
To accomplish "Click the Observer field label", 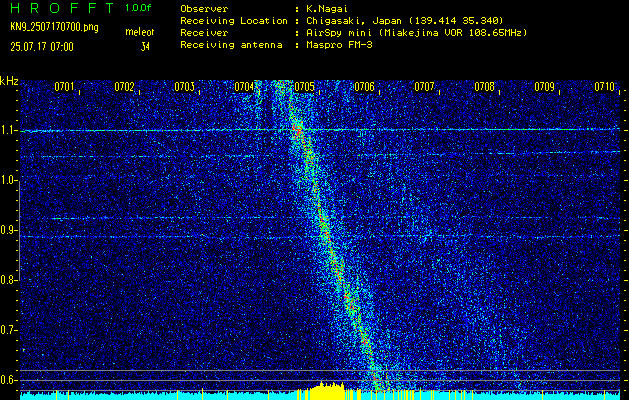I will [204, 9].
